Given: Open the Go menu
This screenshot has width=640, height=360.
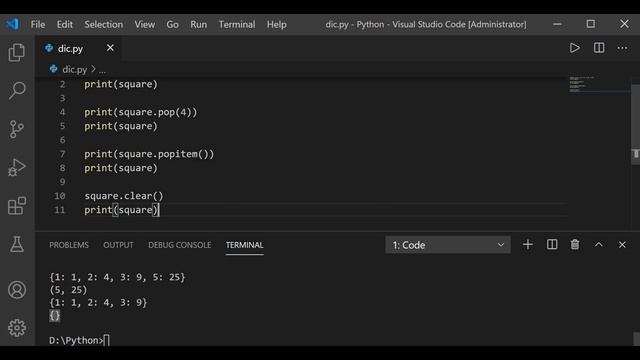Looking at the screenshot, I should (x=172, y=24).
